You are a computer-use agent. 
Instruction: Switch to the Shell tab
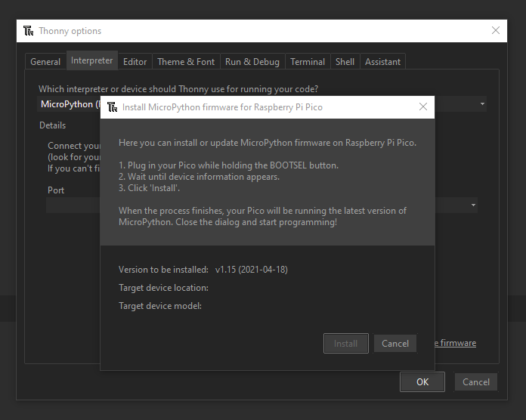[x=345, y=62]
